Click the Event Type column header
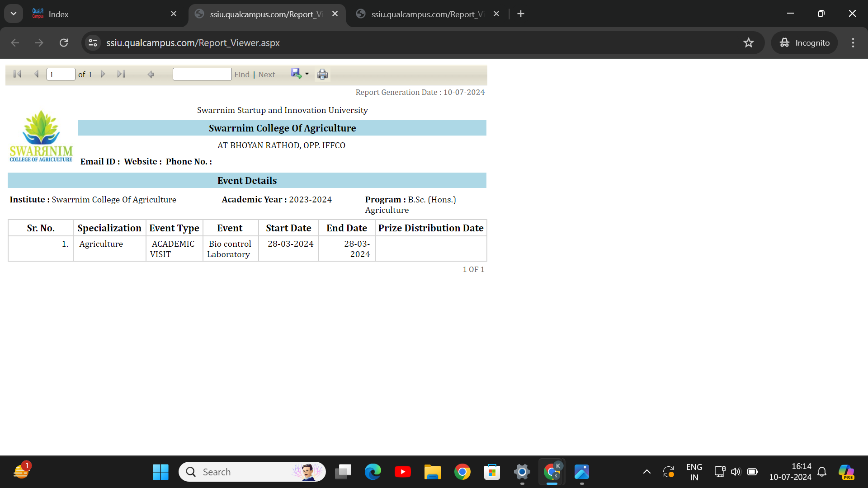The width and height of the screenshot is (868, 488). click(174, 228)
